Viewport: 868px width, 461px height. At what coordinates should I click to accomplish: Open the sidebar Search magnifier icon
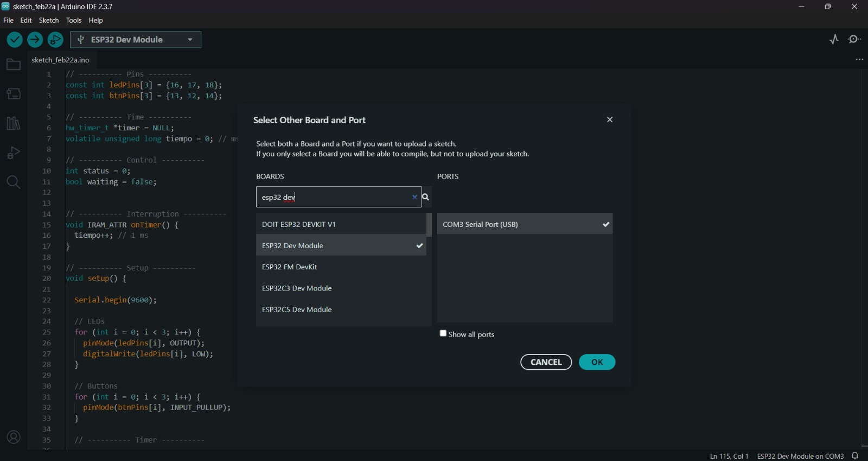pyautogui.click(x=14, y=182)
